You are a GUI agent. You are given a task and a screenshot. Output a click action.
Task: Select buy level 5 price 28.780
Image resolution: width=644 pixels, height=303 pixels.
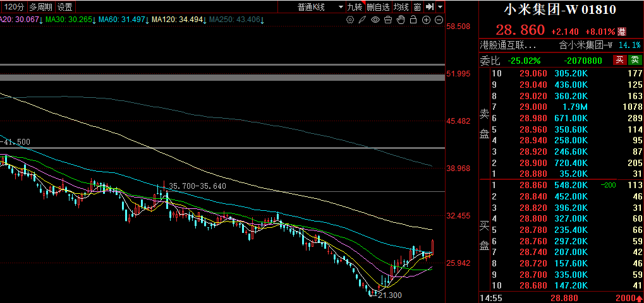pos(532,230)
